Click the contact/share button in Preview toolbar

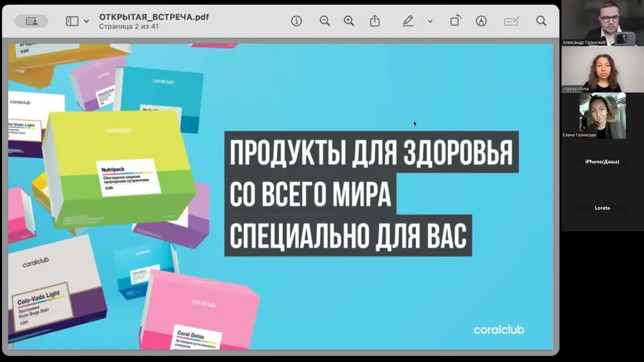(x=31, y=21)
